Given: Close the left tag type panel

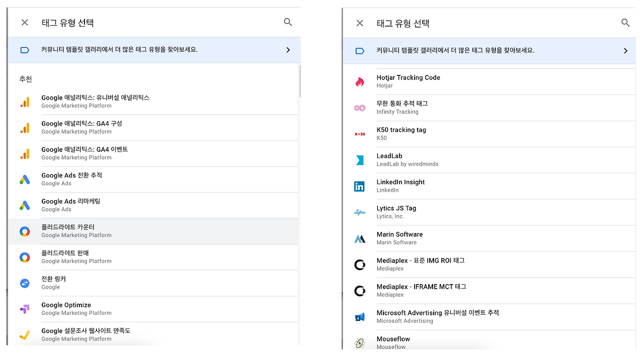Looking at the screenshot, I should pos(25,23).
